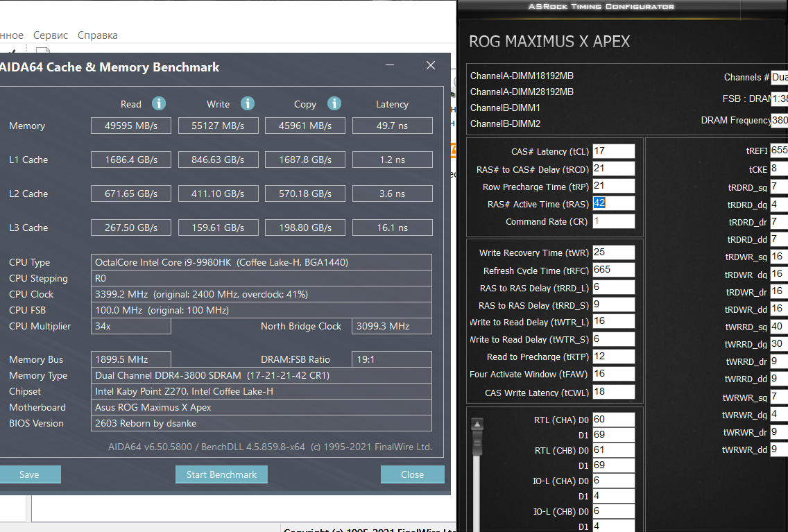
Task: Click the IO-L (CHA) D0 field
Action: pos(614,481)
